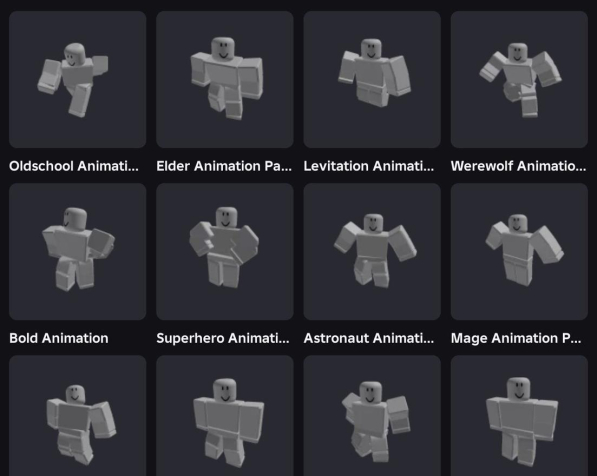The width and height of the screenshot is (597, 476).
Task: Select second thumbnail in the bottom row
Action: (x=225, y=416)
